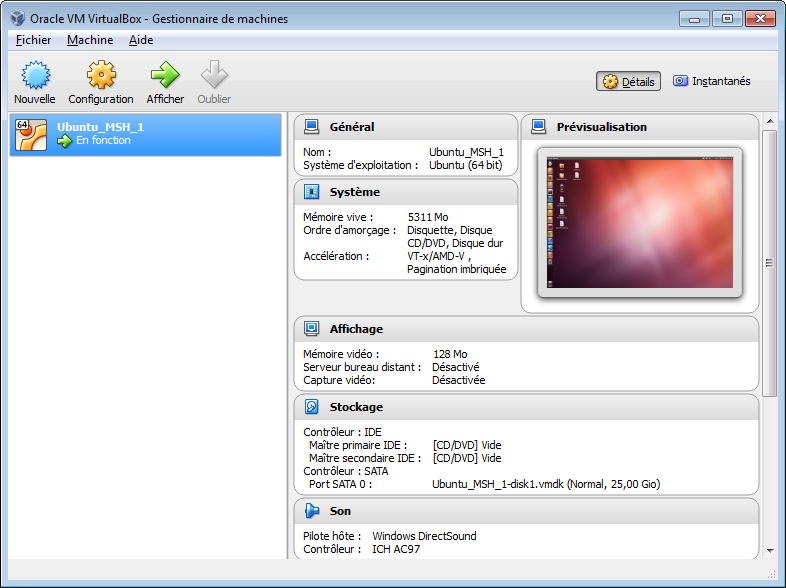This screenshot has height=588, width=786.
Task: Open the Machine menu
Action: pos(90,40)
